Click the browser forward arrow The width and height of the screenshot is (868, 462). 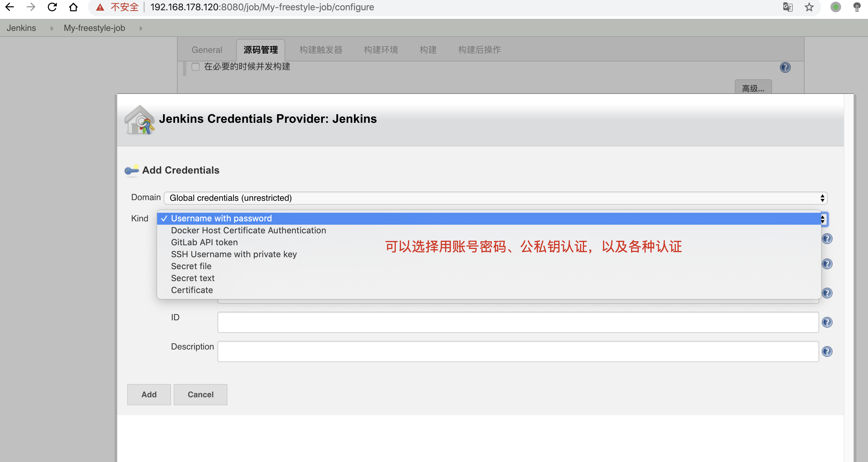[31, 7]
